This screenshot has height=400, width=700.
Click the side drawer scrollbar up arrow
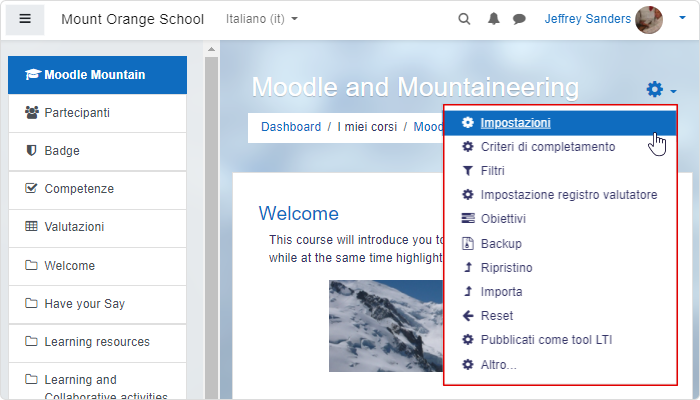[212, 49]
